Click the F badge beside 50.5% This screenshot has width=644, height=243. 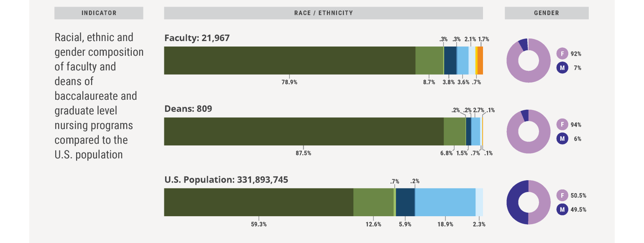(562, 195)
